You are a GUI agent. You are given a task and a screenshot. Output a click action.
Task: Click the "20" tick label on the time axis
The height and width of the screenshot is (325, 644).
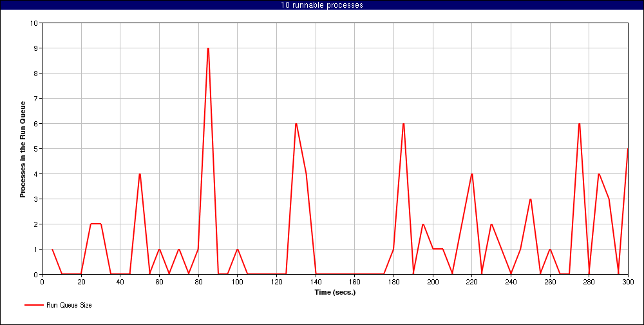coord(81,282)
